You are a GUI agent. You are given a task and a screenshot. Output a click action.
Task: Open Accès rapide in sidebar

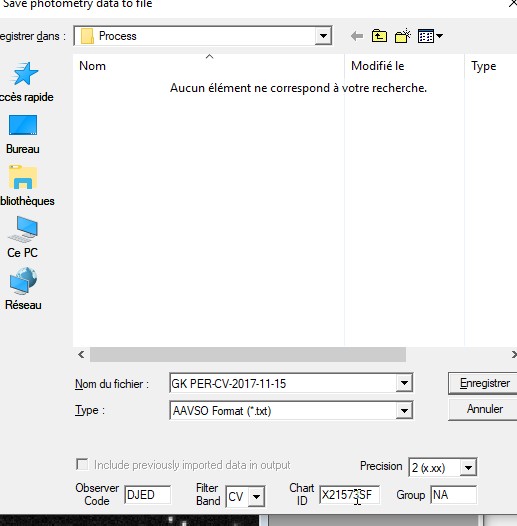(23, 82)
